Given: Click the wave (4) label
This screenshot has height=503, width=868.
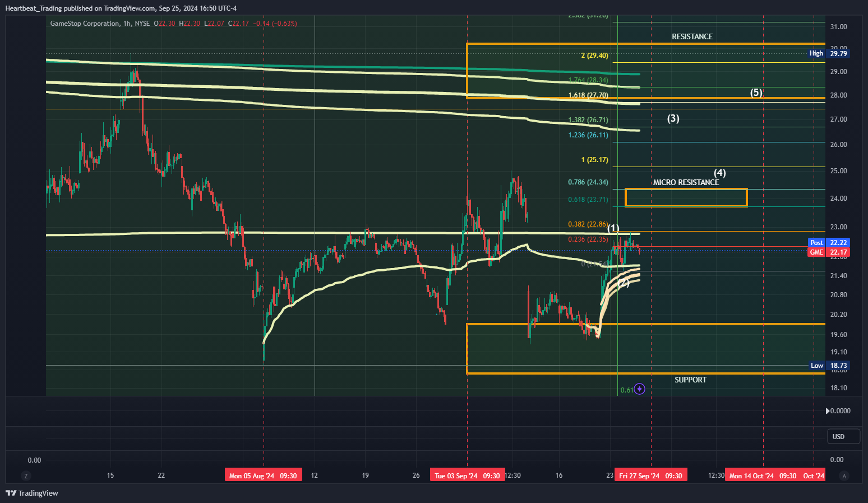Looking at the screenshot, I should (720, 173).
